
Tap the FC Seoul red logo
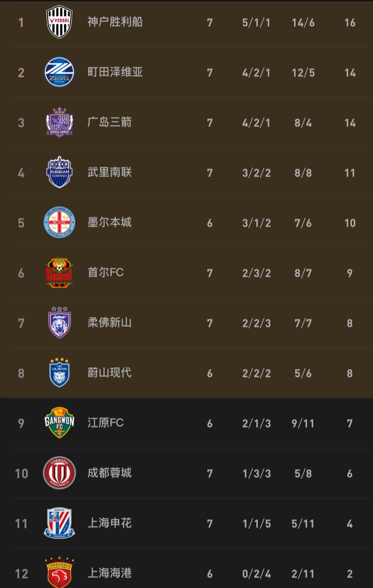pos(59,272)
